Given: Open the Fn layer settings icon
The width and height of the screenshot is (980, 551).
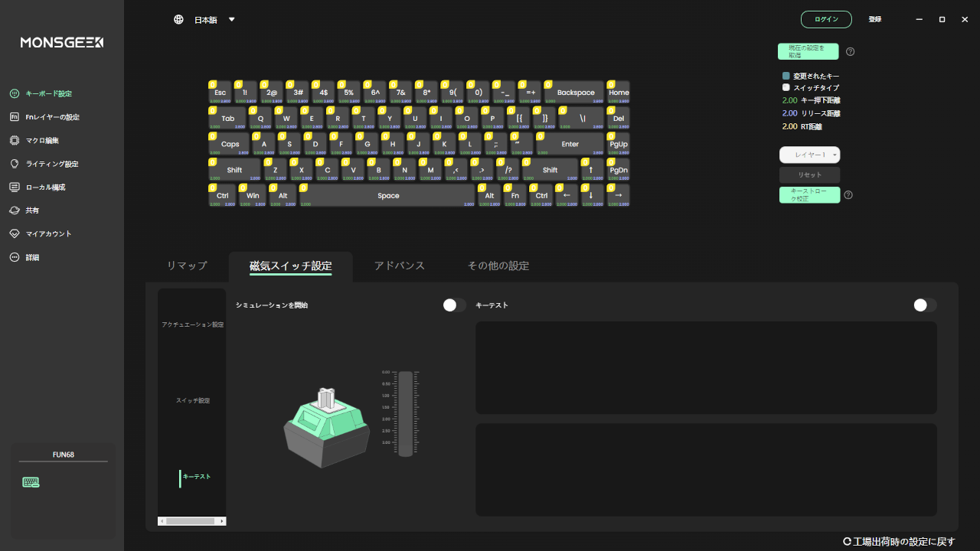Looking at the screenshot, I should [14, 117].
